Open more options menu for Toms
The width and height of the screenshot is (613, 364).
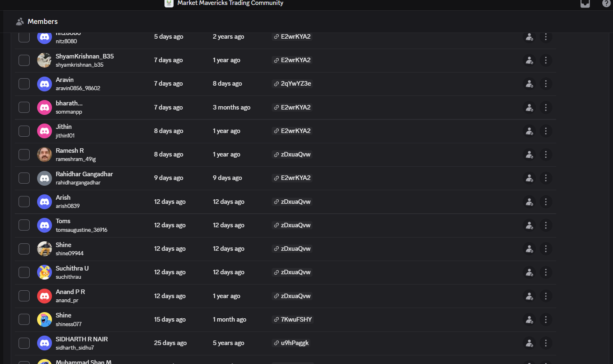point(546,226)
